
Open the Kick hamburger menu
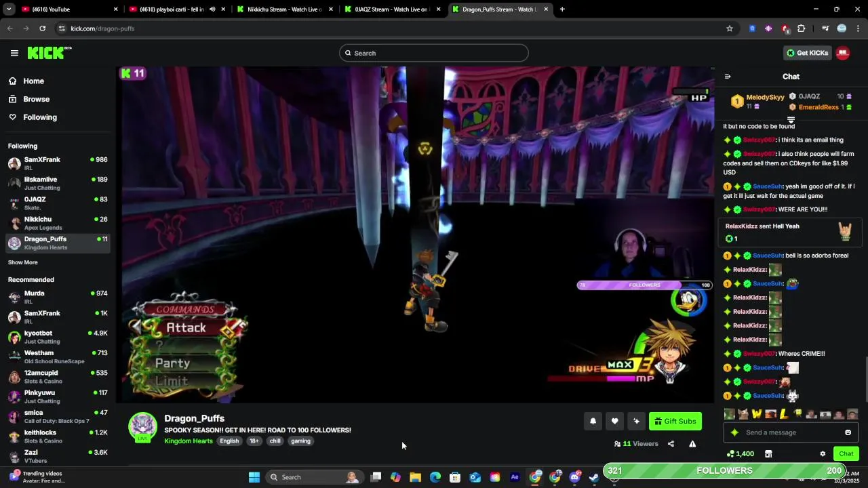click(x=14, y=53)
